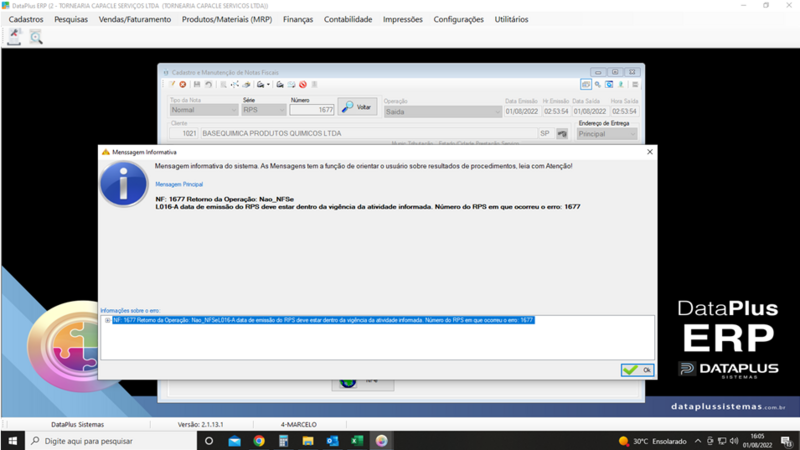Expand the error details tree node
This screenshot has width=800, height=450.
[108, 320]
